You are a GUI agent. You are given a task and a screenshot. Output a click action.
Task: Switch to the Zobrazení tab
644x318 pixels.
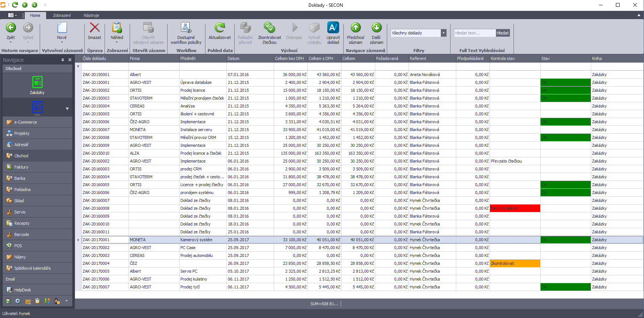(x=62, y=15)
